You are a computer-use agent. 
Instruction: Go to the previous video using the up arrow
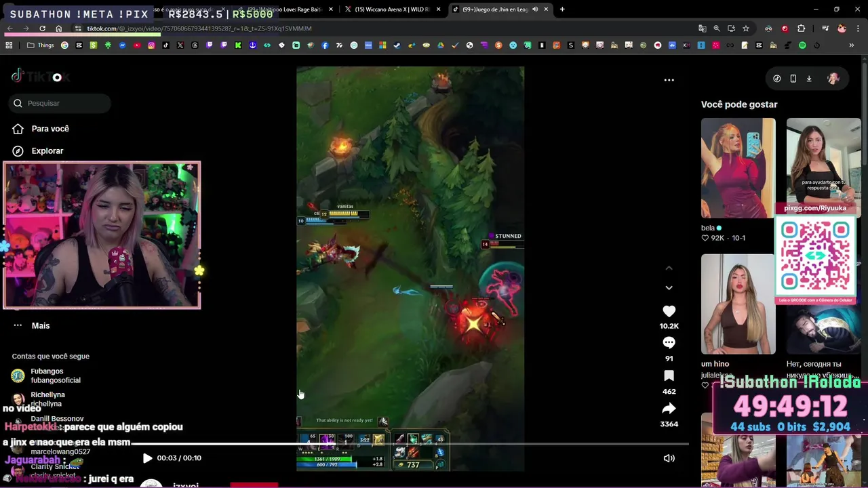pos(669,268)
